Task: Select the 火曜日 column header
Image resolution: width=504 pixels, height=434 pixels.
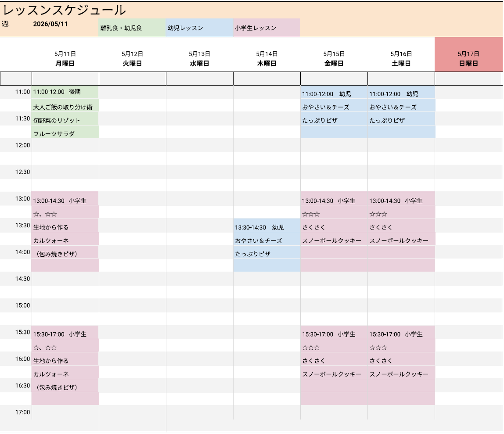Action: pyautogui.click(x=132, y=64)
